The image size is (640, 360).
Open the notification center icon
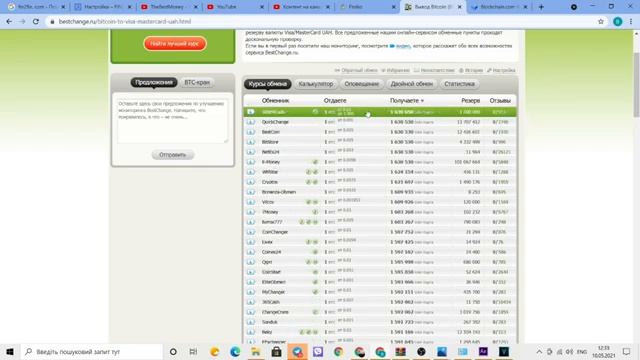pyautogui.click(x=627, y=351)
